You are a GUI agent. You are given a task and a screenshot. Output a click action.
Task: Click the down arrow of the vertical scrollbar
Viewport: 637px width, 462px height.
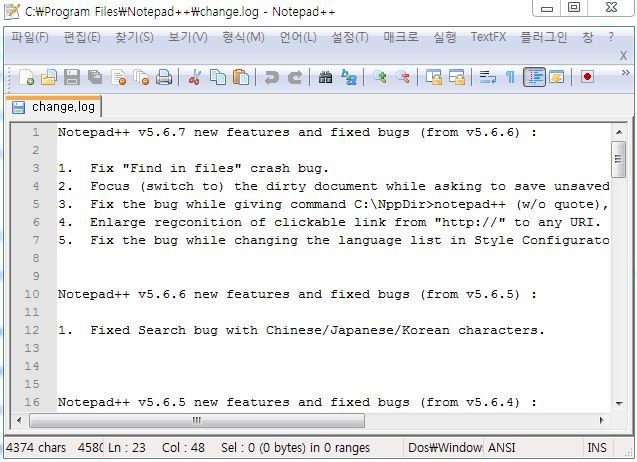tap(619, 403)
